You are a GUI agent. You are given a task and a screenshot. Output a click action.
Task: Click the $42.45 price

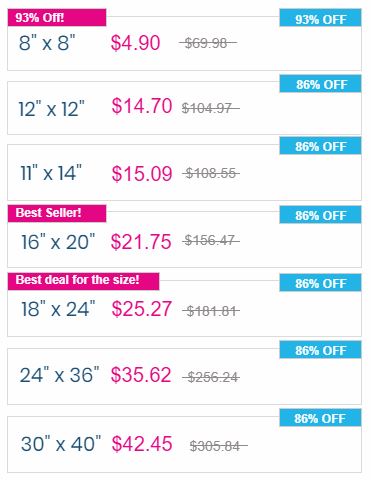142,444
